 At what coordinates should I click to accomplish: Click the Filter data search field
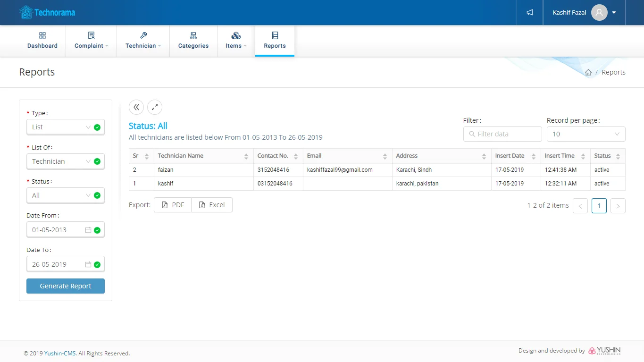pos(503,134)
